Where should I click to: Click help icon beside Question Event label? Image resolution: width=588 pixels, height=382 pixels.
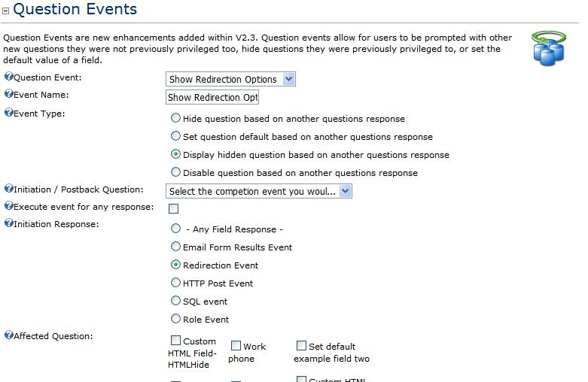(x=8, y=77)
